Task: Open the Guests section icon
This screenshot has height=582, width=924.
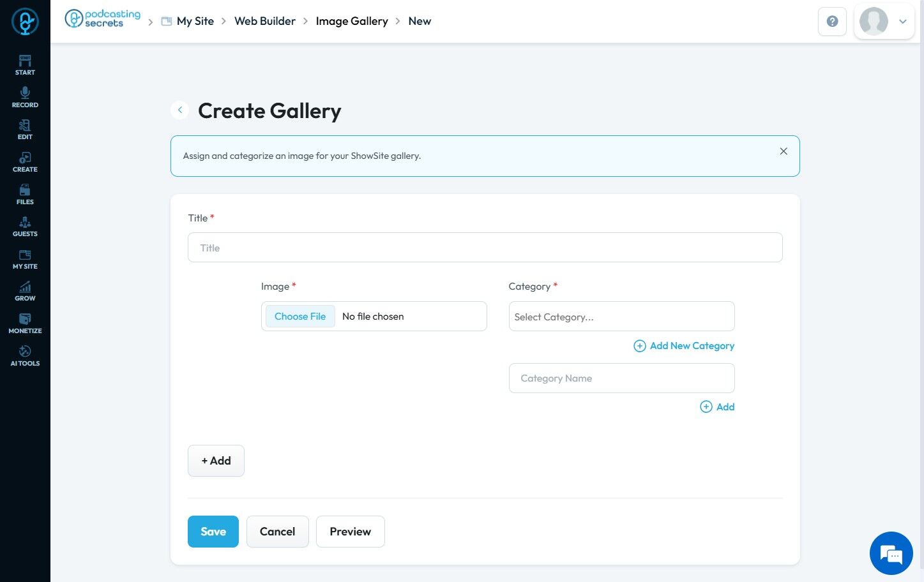Action: pyautogui.click(x=25, y=226)
